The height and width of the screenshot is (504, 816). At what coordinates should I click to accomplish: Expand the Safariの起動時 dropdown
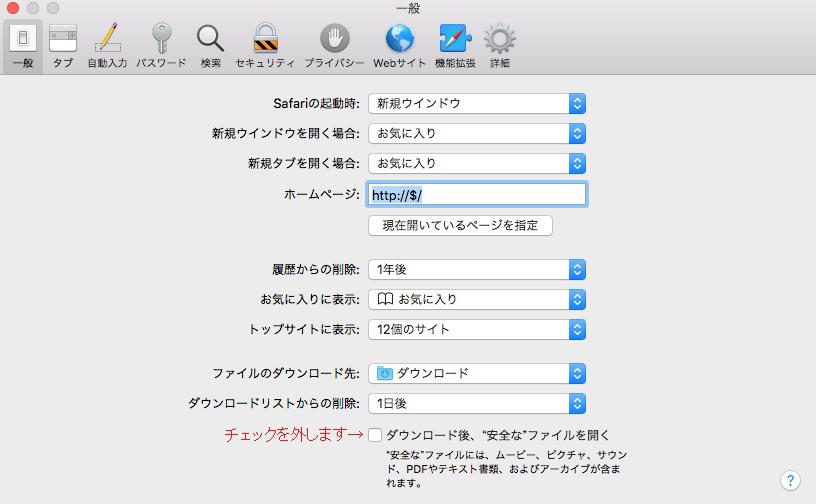pyautogui.click(x=477, y=103)
